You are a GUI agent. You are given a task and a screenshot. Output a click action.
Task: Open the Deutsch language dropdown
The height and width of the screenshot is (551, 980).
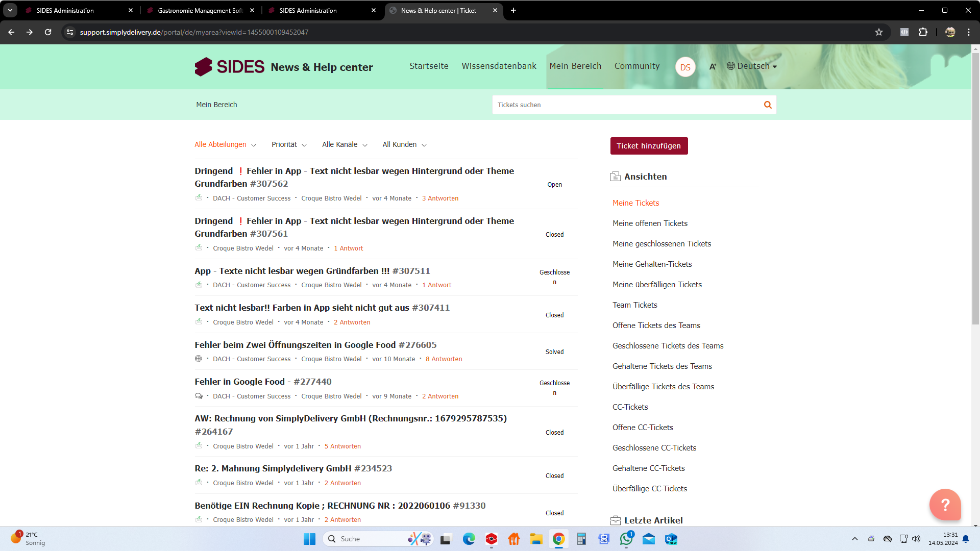point(752,66)
